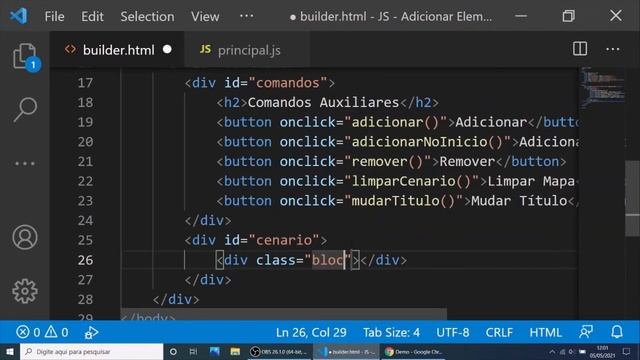Open Windows action center notifications
The image size is (640, 360).
pos(627,351)
